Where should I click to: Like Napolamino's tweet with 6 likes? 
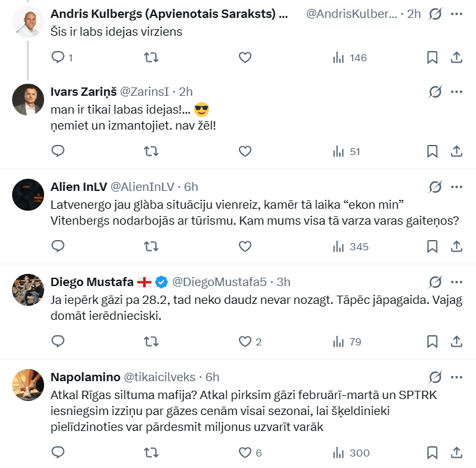point(245,453)
